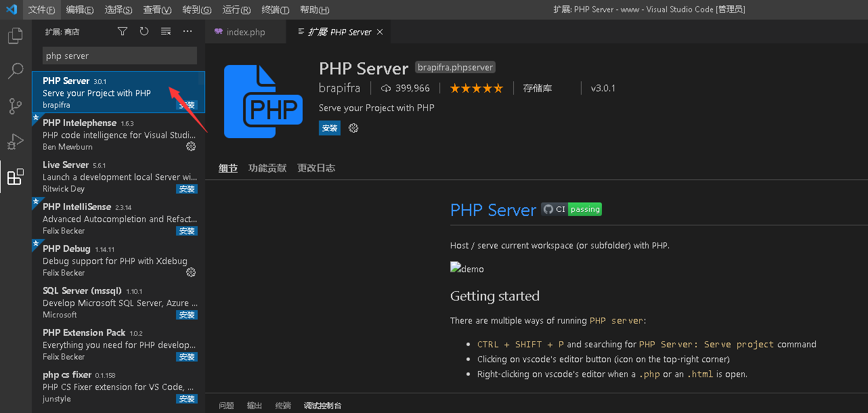Open the extensions filter dropdown
The width and height of the screenshot is (868, 413).
click(x=123, y=30)
